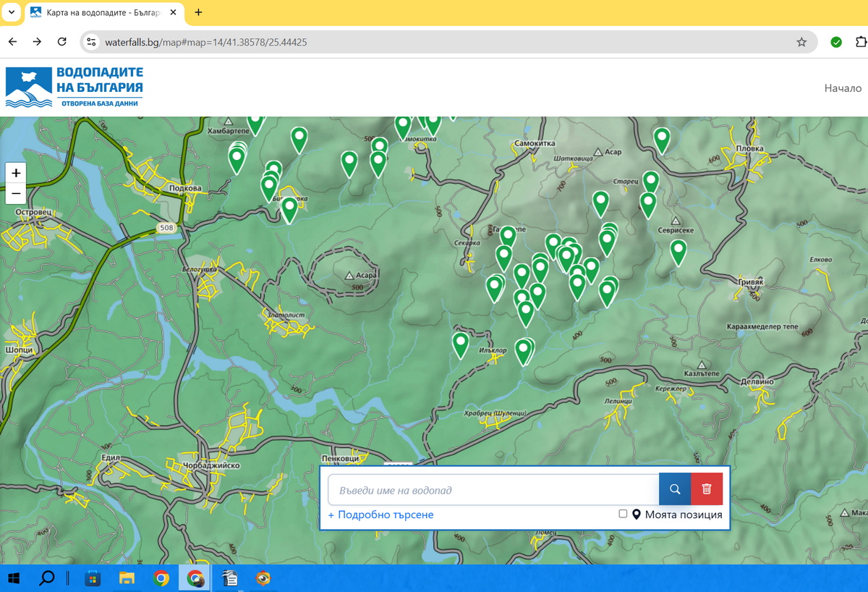Reload the current page
The image size is (868, 592).
point(62,42)
